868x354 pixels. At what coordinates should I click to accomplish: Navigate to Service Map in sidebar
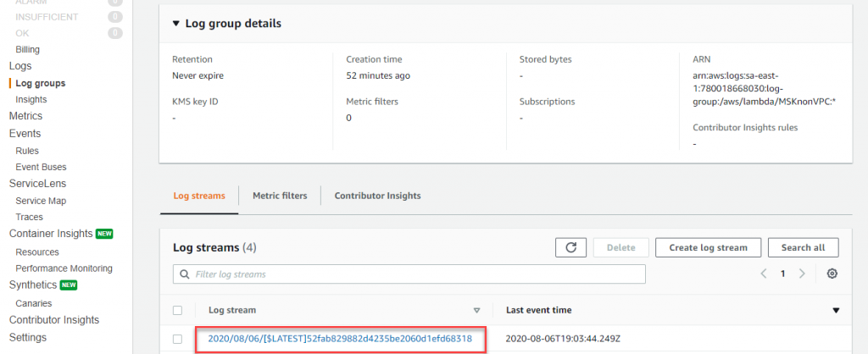[x=41, y=201]
